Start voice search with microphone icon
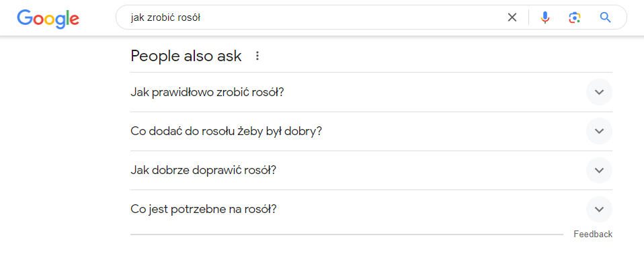644x254 pixels. click(x=545, y=17)
